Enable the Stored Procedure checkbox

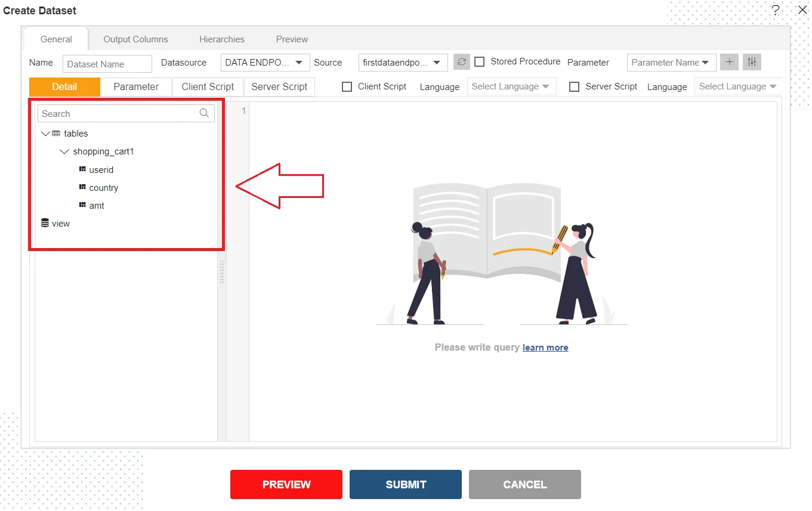click(479, 61)
